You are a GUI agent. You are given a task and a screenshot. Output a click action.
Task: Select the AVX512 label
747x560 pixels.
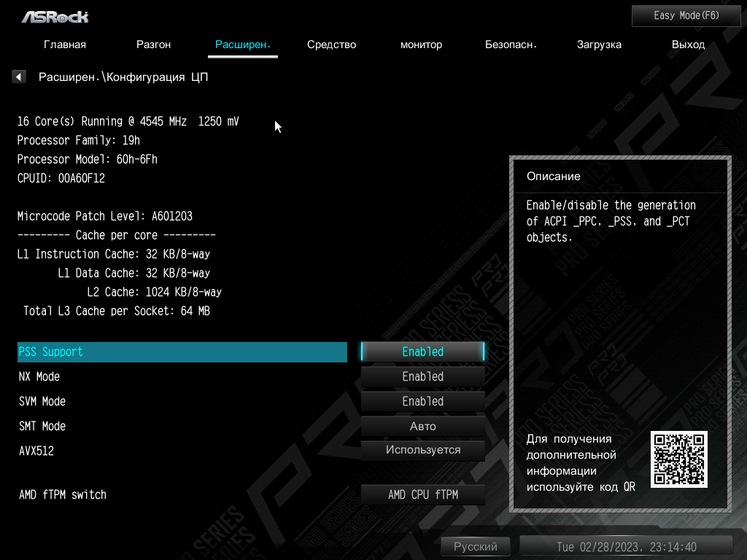click(x=36, y=451)
